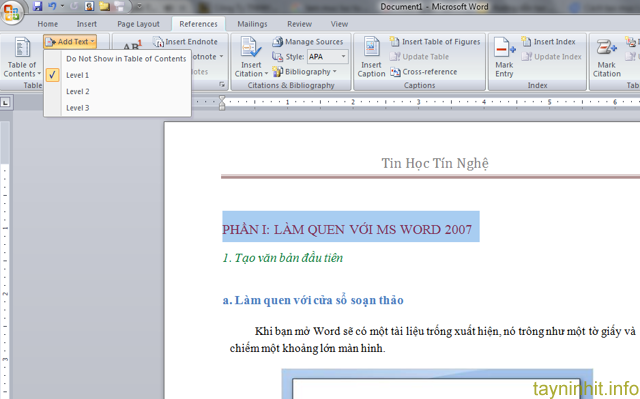The width and height of the screenshot is (640, 399).
Task: Expand the Bibliography dropdown
Action: point(304,72)
